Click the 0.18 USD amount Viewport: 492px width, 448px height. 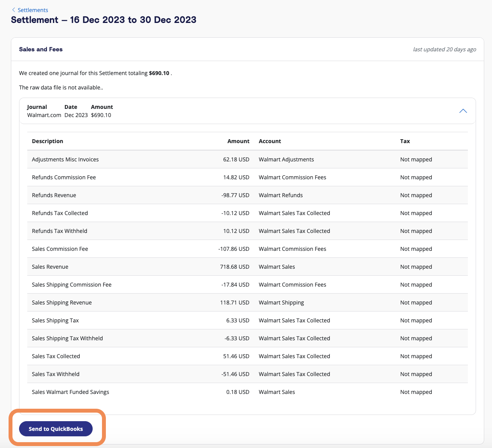click(238, 392)
